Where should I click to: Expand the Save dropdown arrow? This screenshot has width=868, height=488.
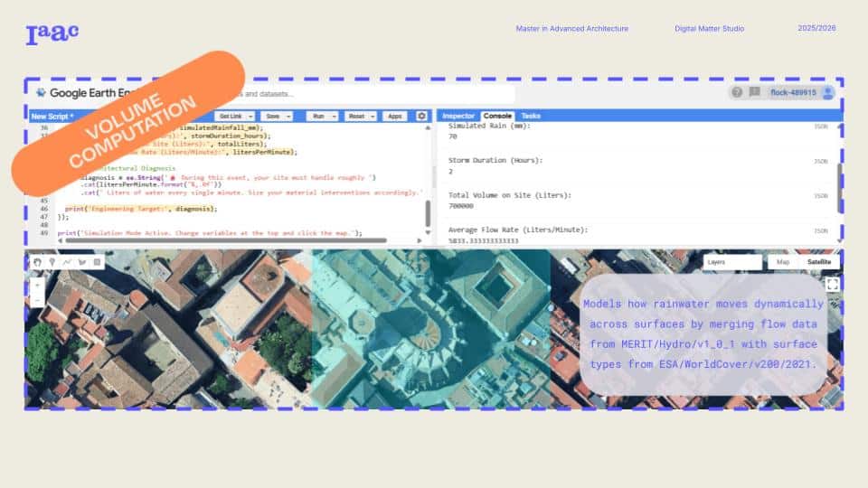[x=288, y=117]
